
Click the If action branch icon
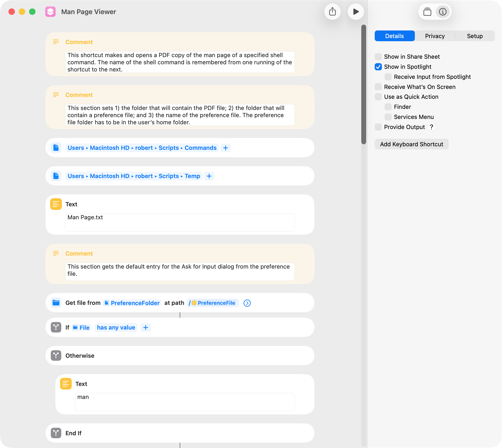pyautogui.click(x=56, y=327)
